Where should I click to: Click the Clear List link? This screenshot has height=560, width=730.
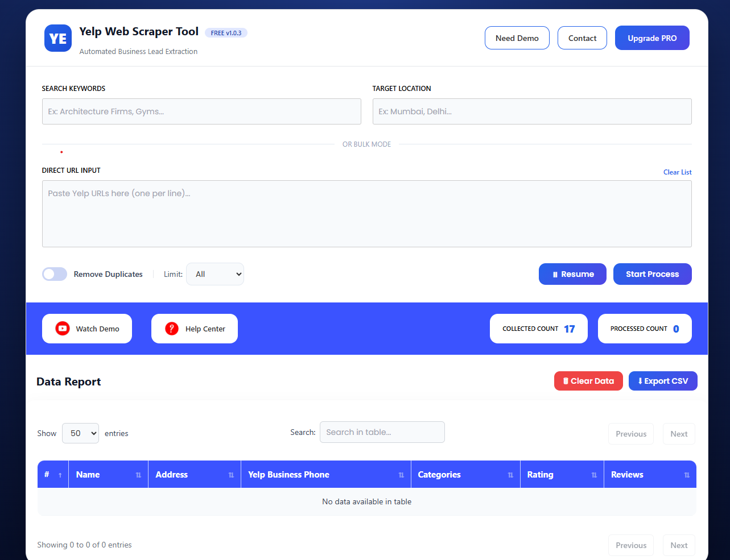click(677, 172)
